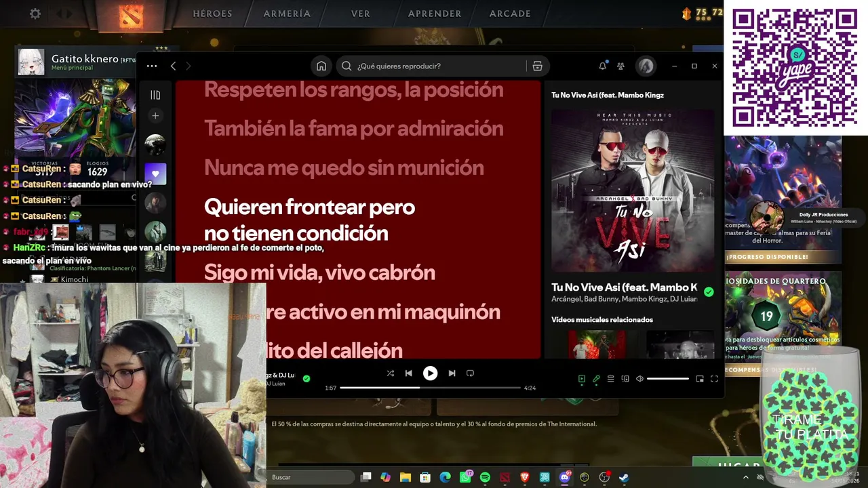Open the Spotify miniplayer
The image size is (868, 488).
pos(700,379)
